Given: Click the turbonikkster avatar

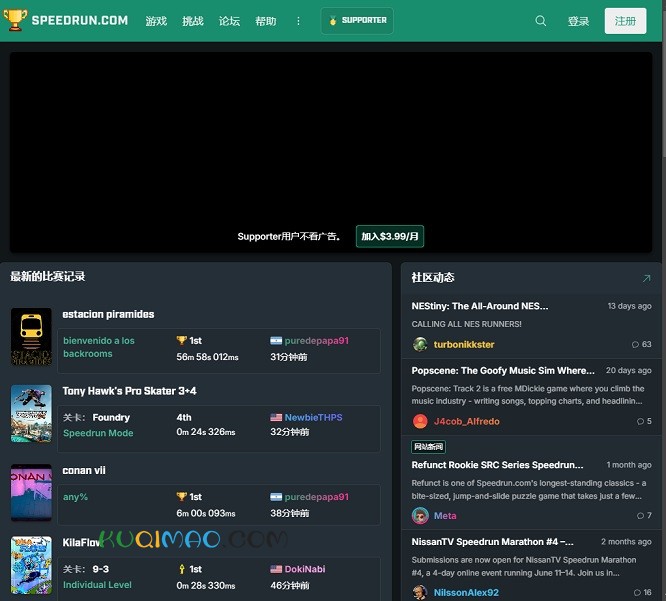Looking at the screenshot, I should 420,344.
